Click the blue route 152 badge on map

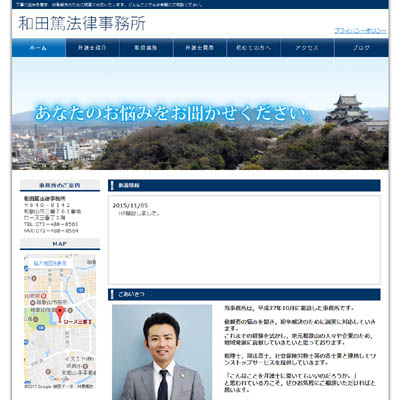tap(80, 290)
